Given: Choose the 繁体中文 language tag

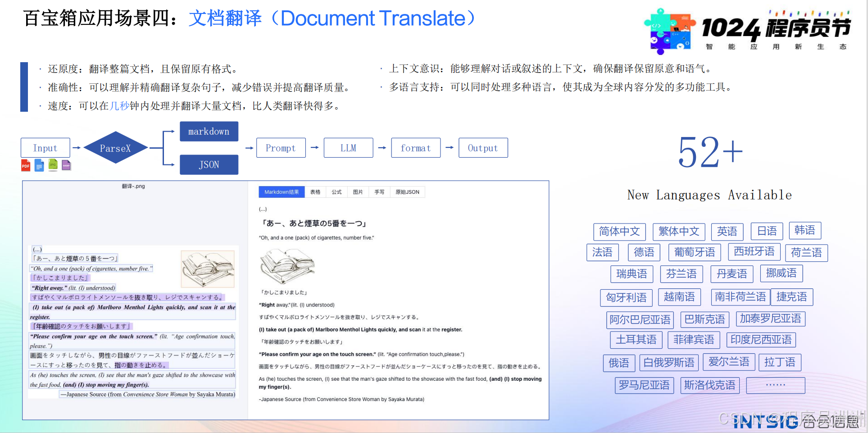Looking at the screenshot, I should click(679, 232).
